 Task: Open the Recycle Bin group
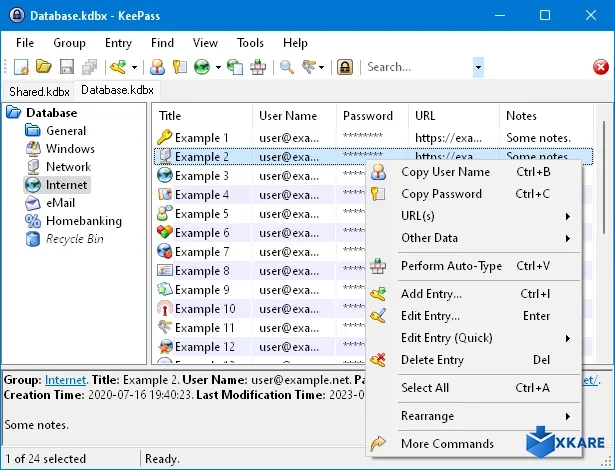click(x=75, y=239)
